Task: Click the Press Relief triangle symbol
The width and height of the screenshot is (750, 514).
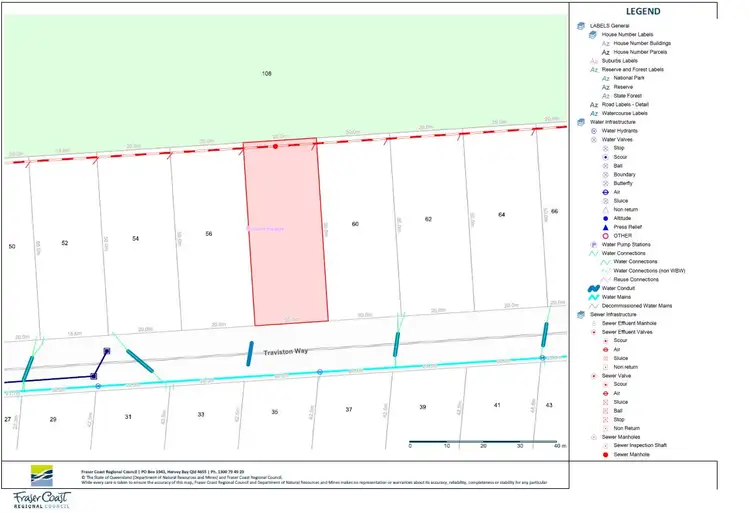Action: pyautogui.click(x=605, y=227)
